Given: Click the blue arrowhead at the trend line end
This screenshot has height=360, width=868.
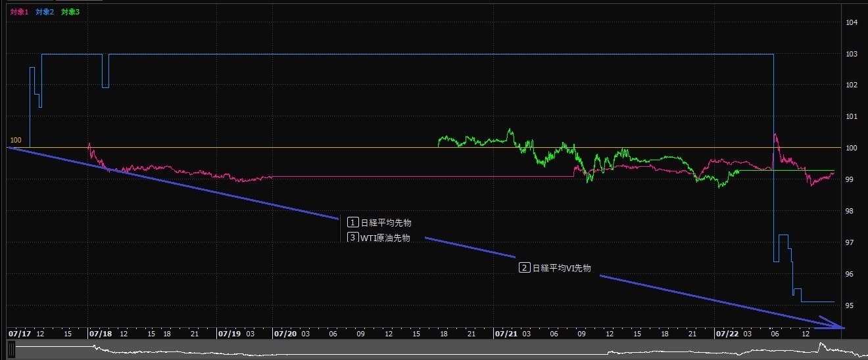Looking at the screenshot, I should [836, 324].
